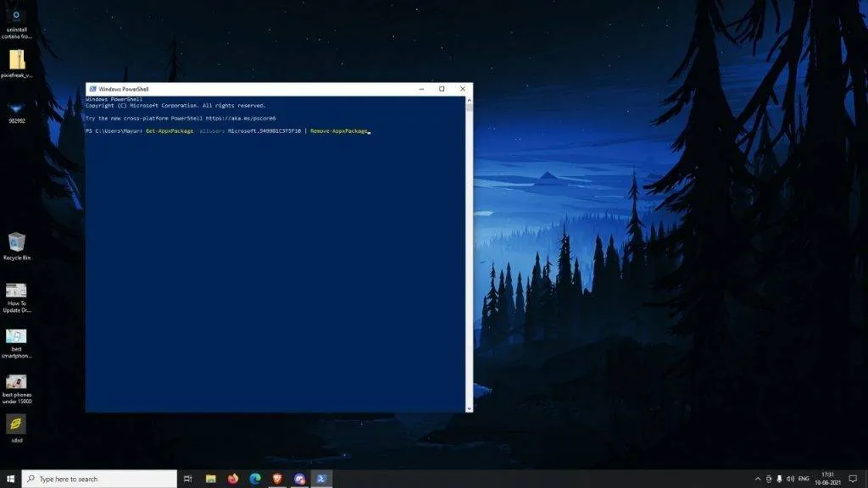The width and height of the screenshot is (868, 488).
Task: Open Task View from the taskbar
Action: [188, 479]
